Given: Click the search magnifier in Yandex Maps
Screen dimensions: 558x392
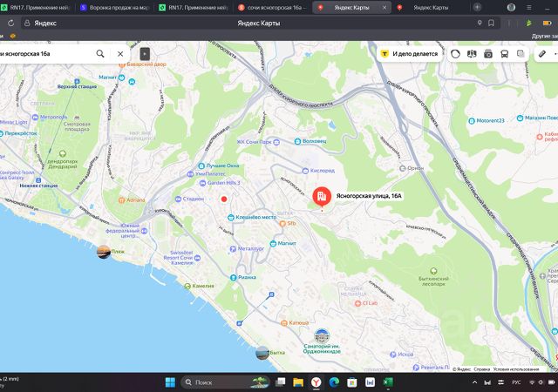Looking at the screenshot, I should (100, 54).
